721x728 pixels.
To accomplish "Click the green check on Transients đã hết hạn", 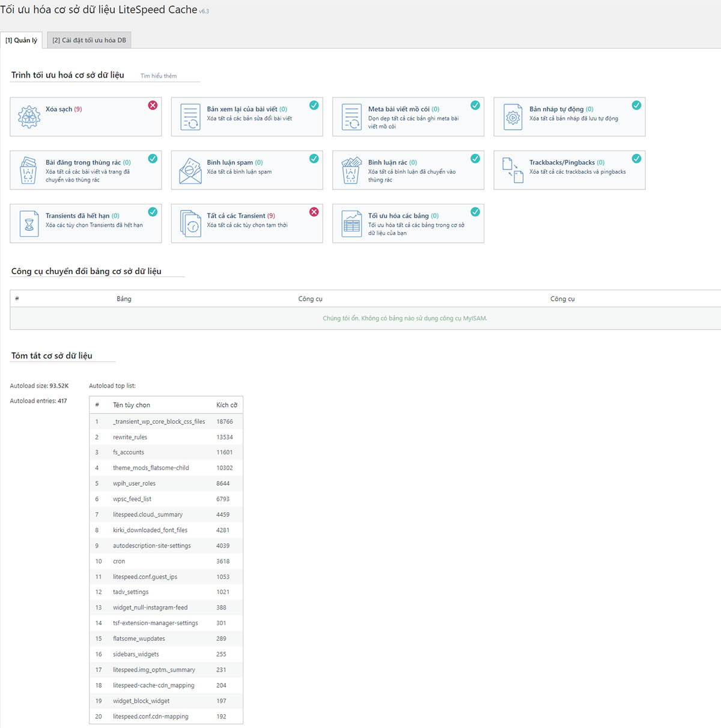I will click(153, 212).
